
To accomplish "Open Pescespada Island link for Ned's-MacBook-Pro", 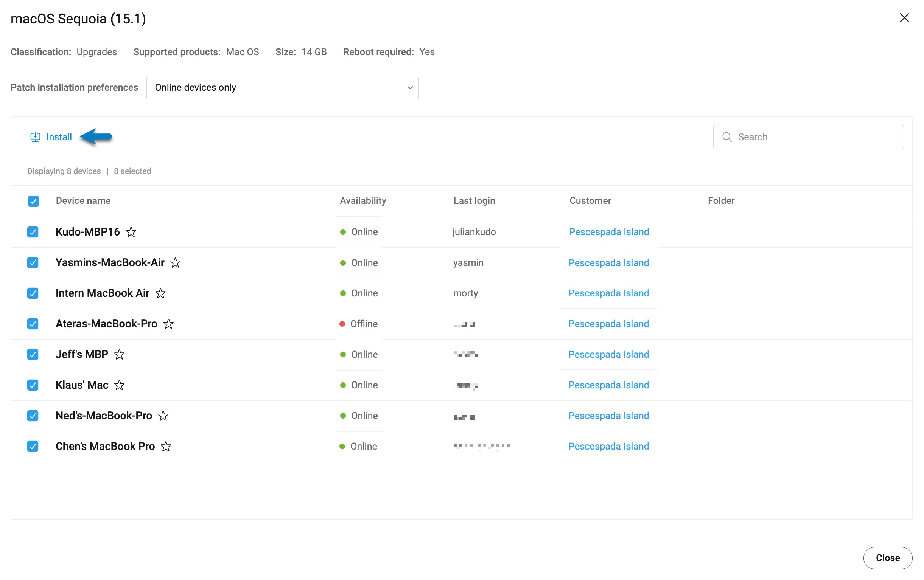I will point(608,416).
